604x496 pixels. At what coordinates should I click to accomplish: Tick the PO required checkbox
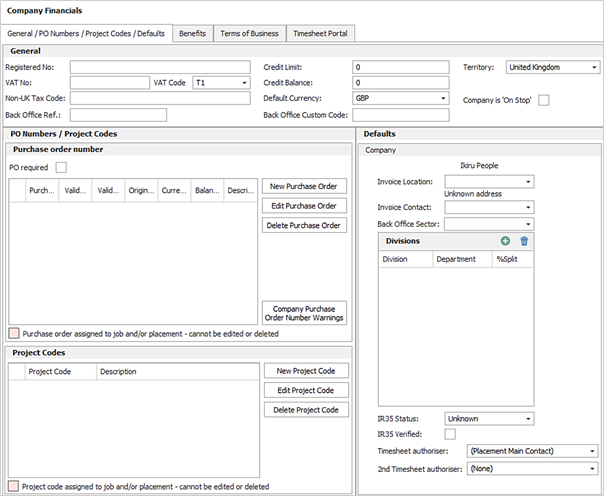61,167
